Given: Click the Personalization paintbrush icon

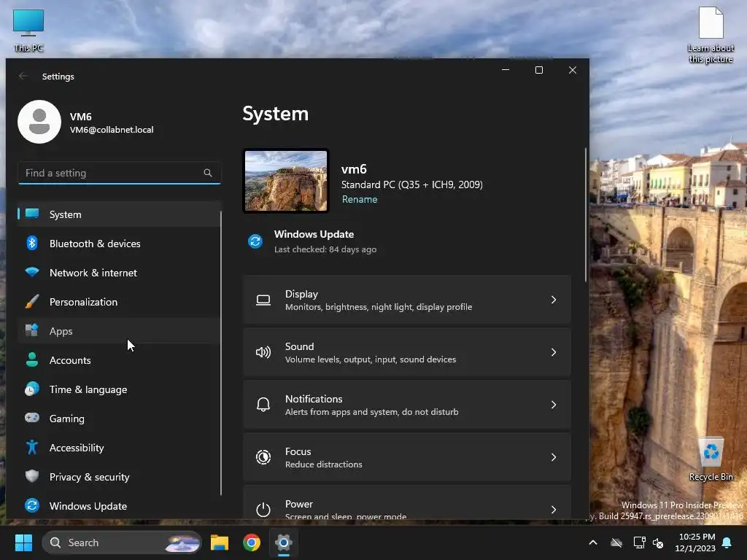Looking at the screenshot, I should point(32,301).
